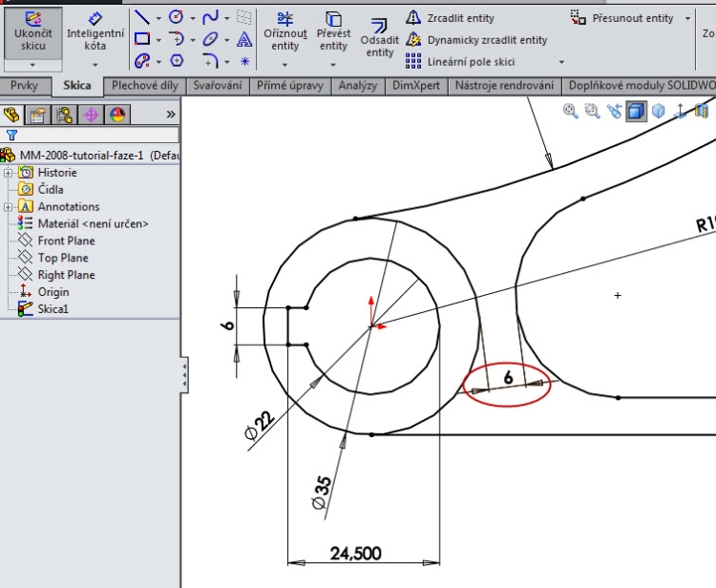This screenshot has height=588, width=716.
Task: Open dropdown under Oříznout entity
Action: (284, 65)
